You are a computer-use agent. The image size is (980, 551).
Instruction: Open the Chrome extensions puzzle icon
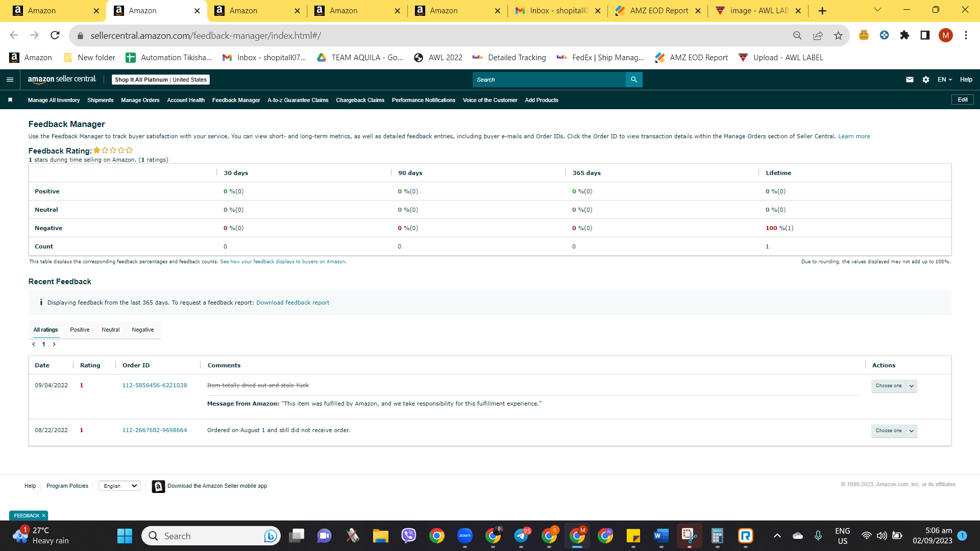pos(904,35)
